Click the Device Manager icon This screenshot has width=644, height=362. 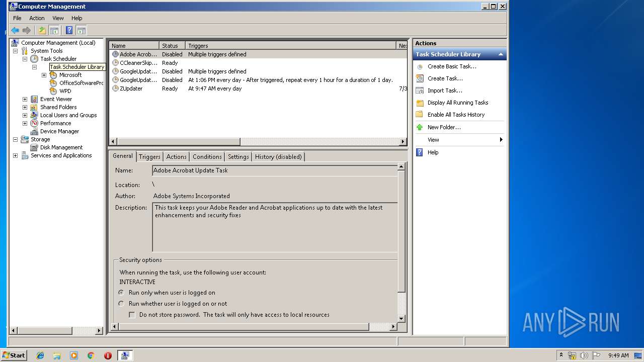34,131
